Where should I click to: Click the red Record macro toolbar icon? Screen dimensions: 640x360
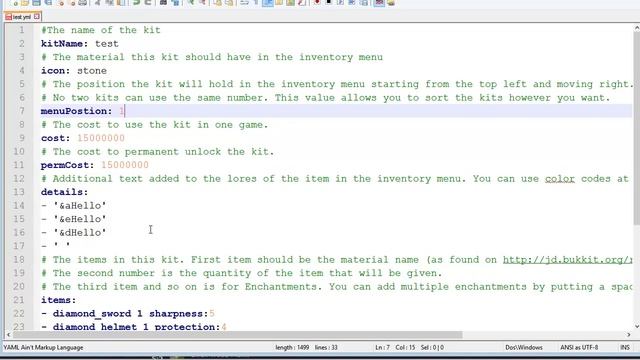click(317, 3)
